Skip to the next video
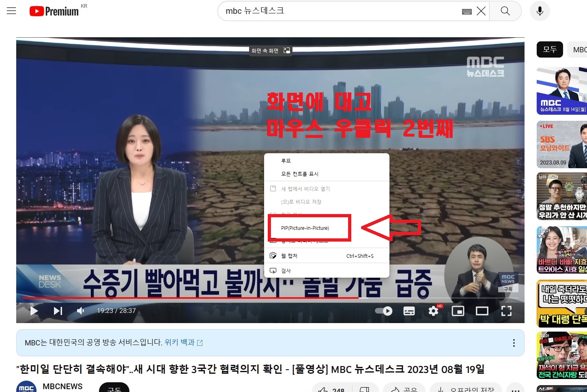The image size is (587, 392). click(58, 311)
